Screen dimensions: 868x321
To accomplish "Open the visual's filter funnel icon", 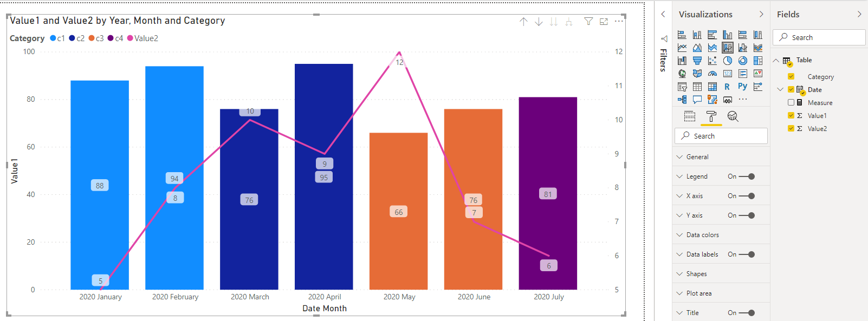I will (x=588, y=22).
